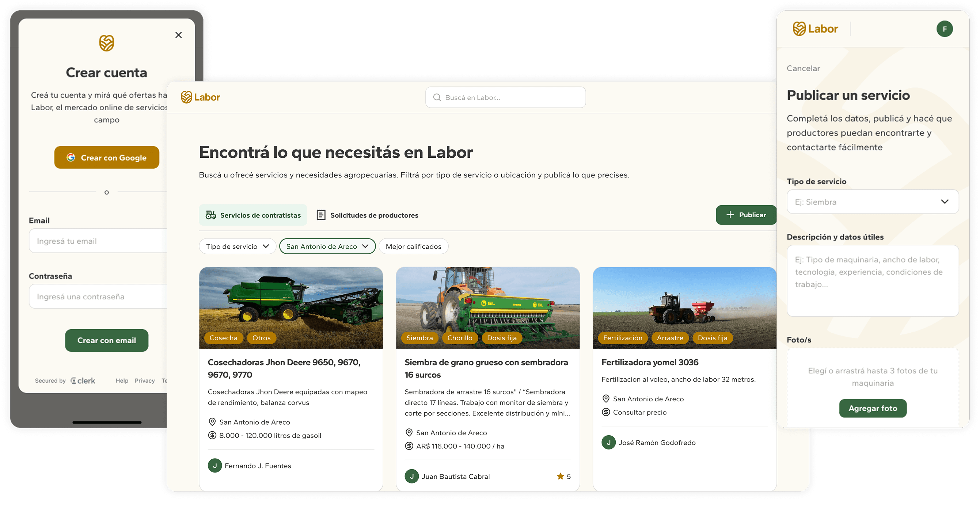Click the search magnifier icon in Labor search bar
This screenshot has width=980, height=528.
coord(437,97)
